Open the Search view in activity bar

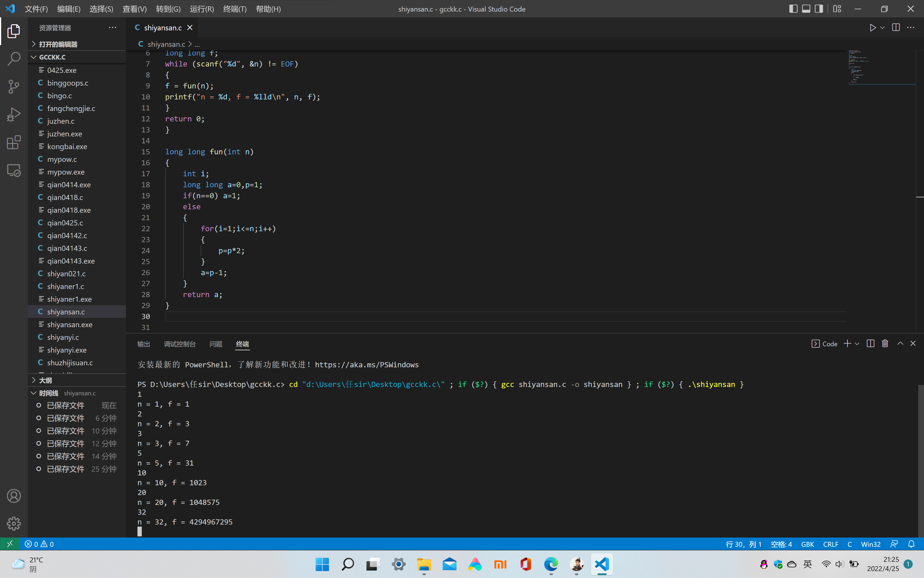[x=14, y=59]
